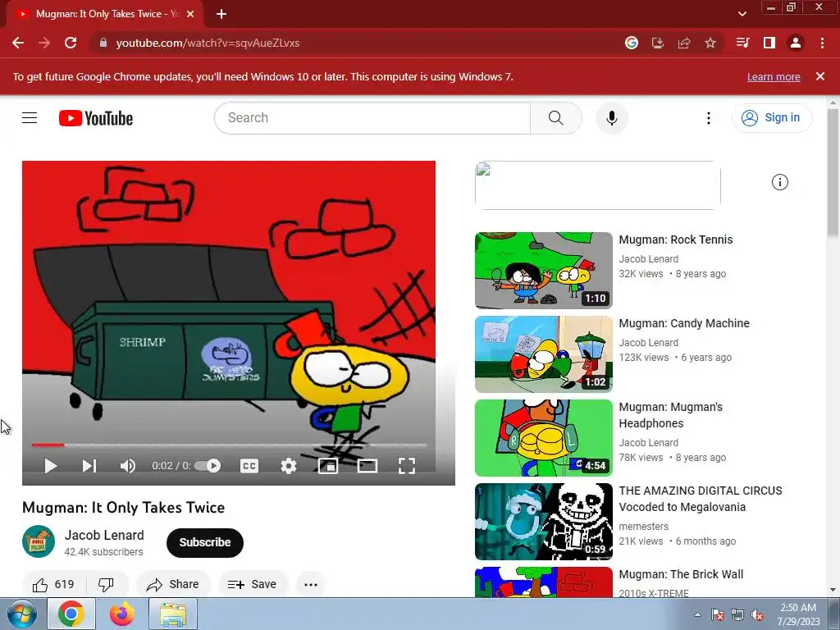Start voice search with the microphone icon

[x=611, y=118]
